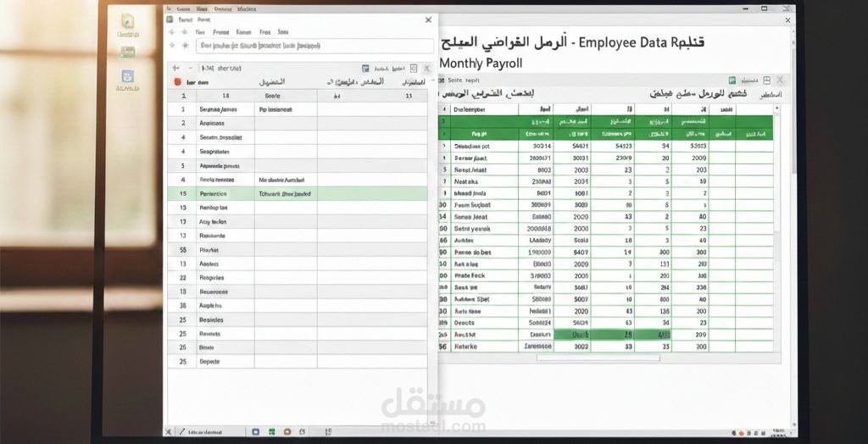
Task: Select the 'Neat aka' row in payroll table
Action: coord(606,181)
